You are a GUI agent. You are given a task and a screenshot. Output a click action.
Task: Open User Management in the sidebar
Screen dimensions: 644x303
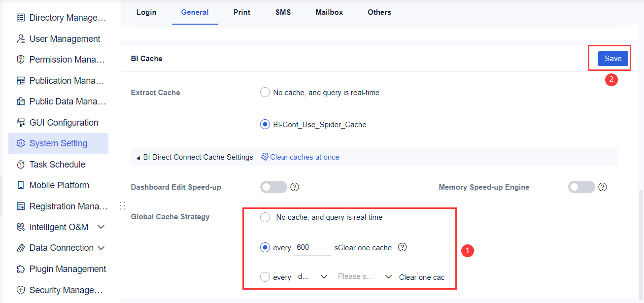[x=58, y=39]
